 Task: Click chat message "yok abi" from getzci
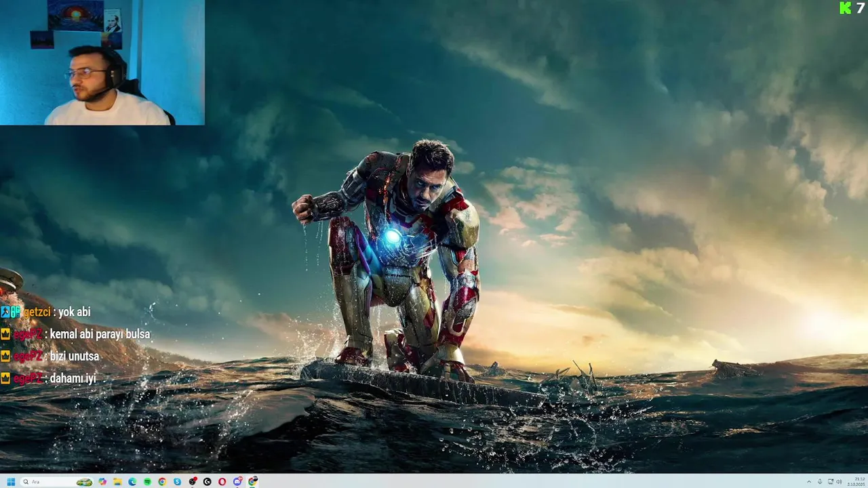tap(74, 312)
